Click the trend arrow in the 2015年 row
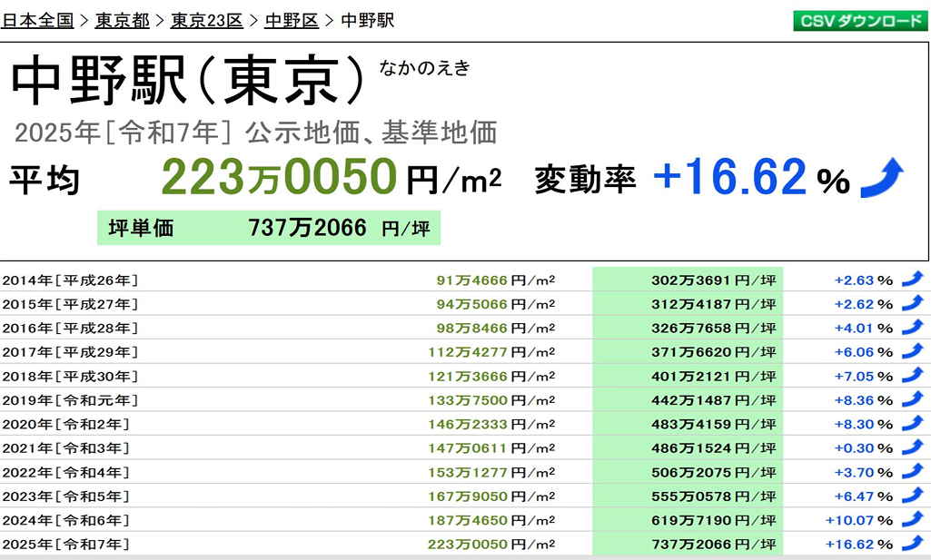931x560 pixels. [913, 304]
